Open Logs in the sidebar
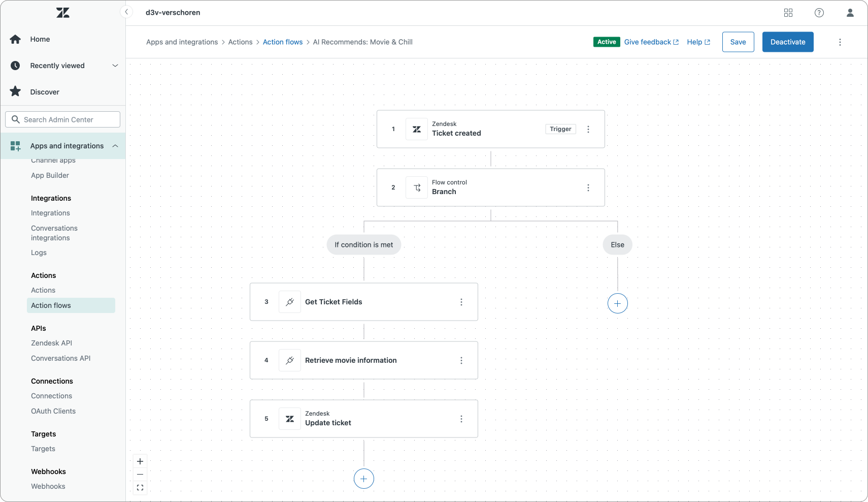868x502 pixels. point(39,253)
